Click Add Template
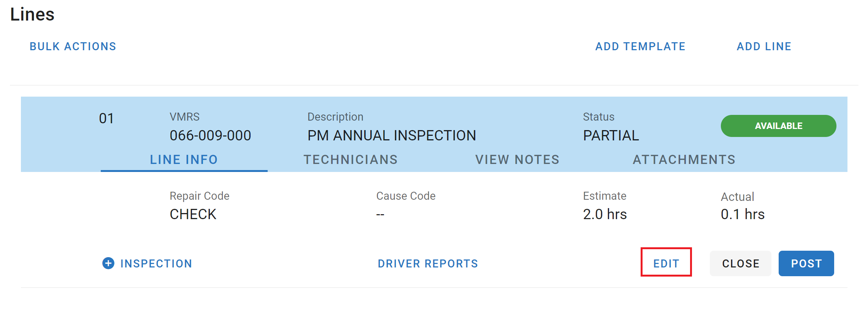Viewport: 868px width, 315px height. pos(640,46)
